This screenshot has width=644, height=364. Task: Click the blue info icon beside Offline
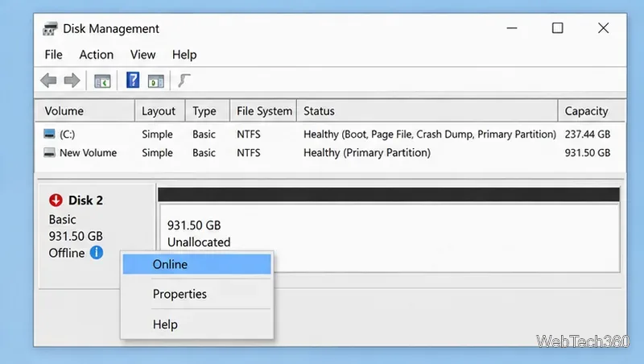pos(97,252)
